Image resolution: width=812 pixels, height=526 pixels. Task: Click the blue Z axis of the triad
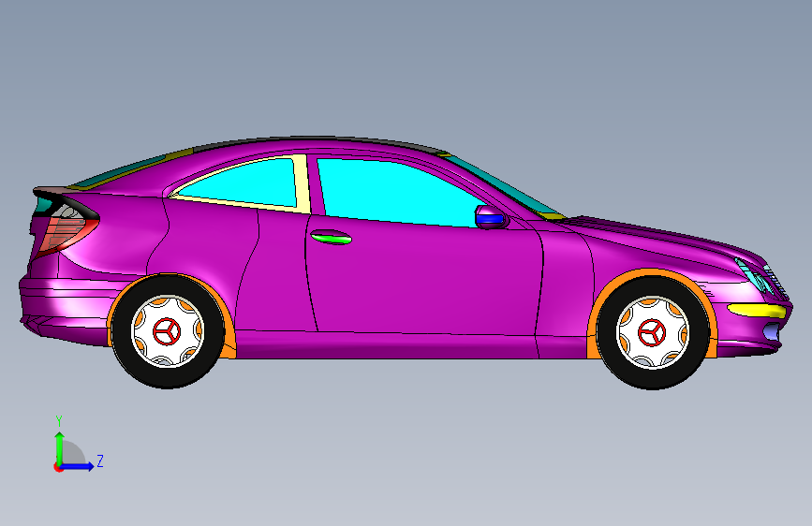pos(78,466)
